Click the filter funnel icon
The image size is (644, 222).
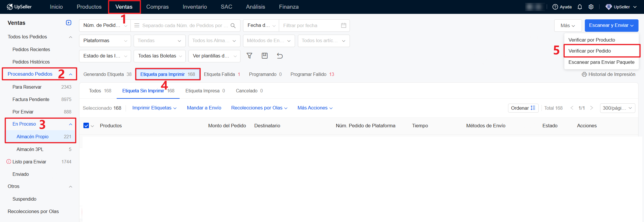(249, 56)
